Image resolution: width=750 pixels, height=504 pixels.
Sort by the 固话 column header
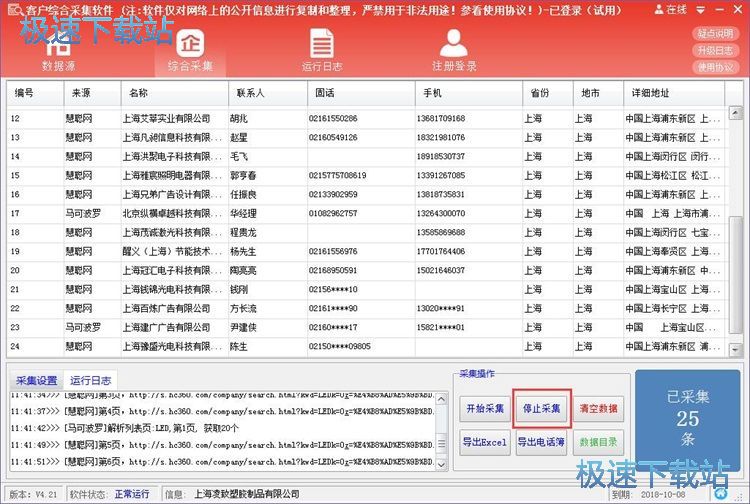tap(361, 93)
